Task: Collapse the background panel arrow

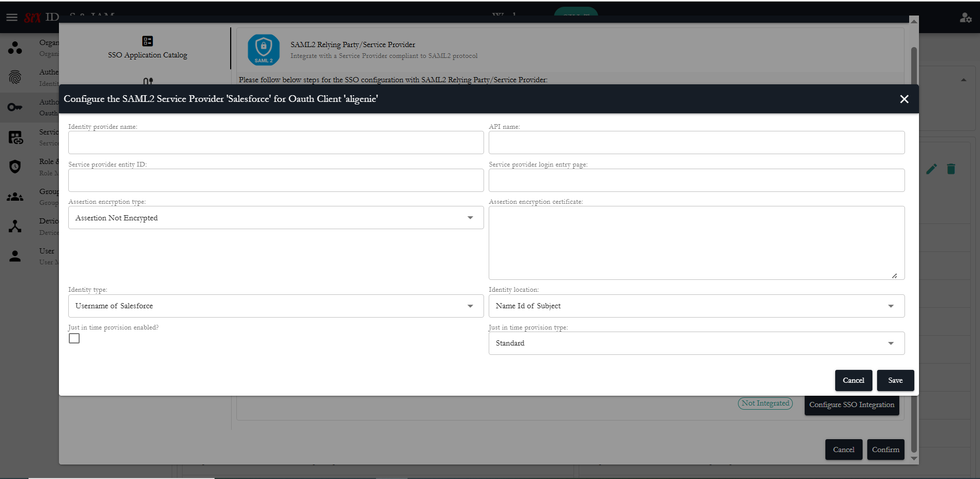Action: pos(963,80)
